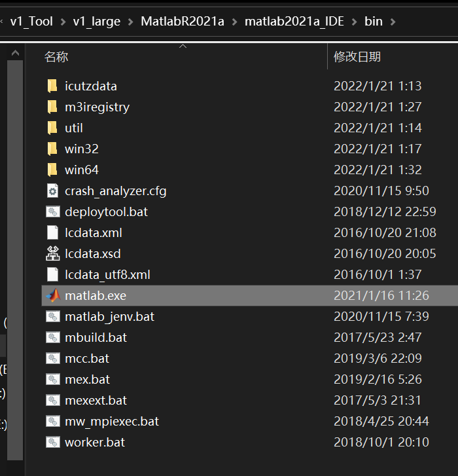The height and width of the screenshot is (476, 458).
Task: Click the date 2017/5/3 21:31
Action: point(378,400)
